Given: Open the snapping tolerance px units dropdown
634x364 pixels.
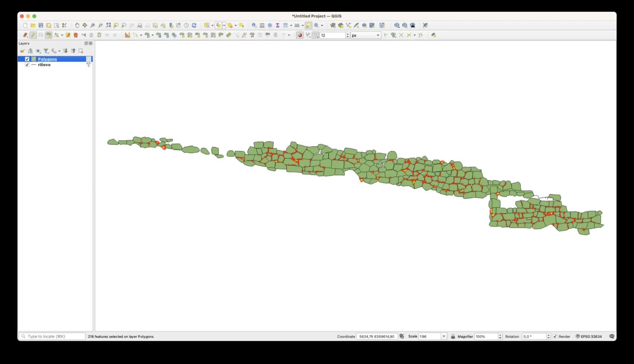Looking at the screenshot, I should click(x=378, y=35).
